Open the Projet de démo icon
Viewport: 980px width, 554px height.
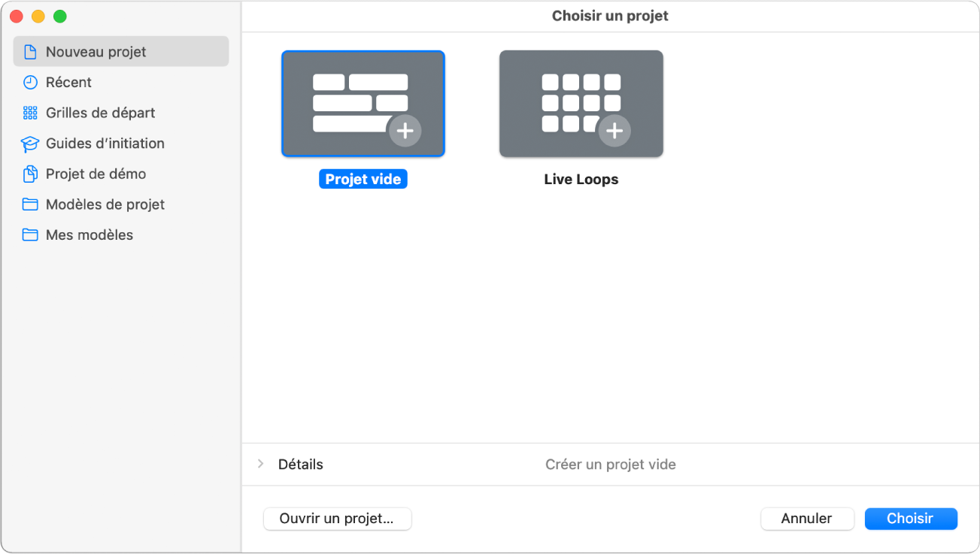(x=30, y=174)
